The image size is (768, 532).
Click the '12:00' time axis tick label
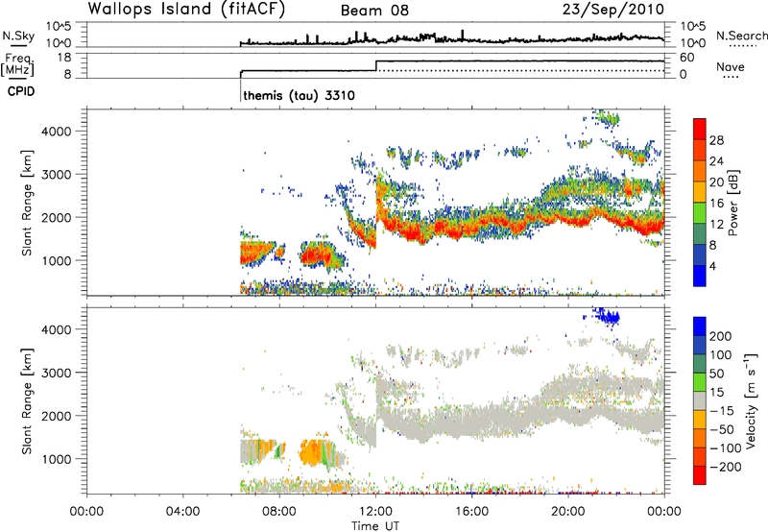(375, 512)
